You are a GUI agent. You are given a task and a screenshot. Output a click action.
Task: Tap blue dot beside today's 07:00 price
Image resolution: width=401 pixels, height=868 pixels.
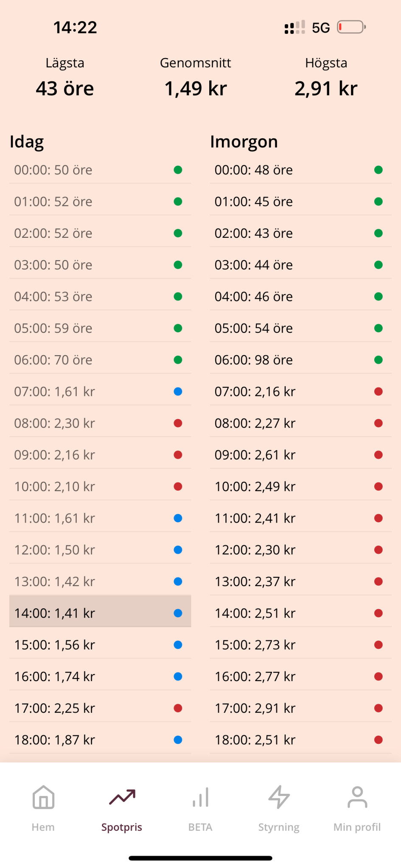(178, 392)
